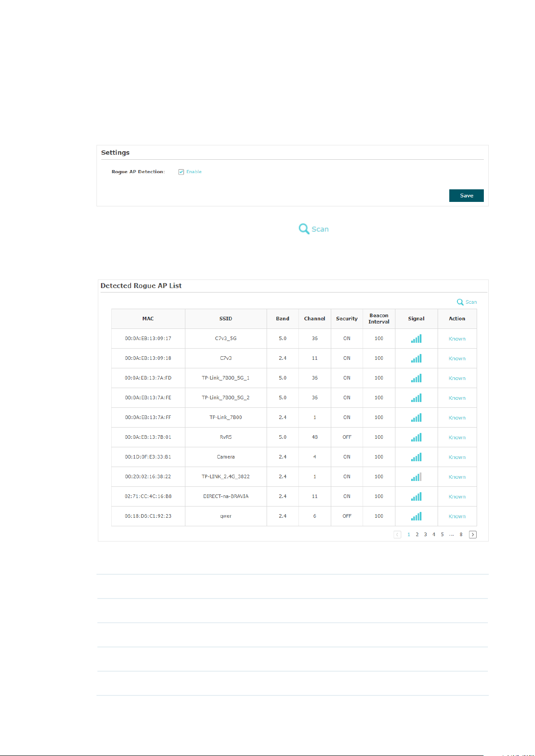Select MAC address 00:0A:EB:13:7A:FD
Image resolution: width=535 pixels, height=756 pixels.
coord(148,378)
